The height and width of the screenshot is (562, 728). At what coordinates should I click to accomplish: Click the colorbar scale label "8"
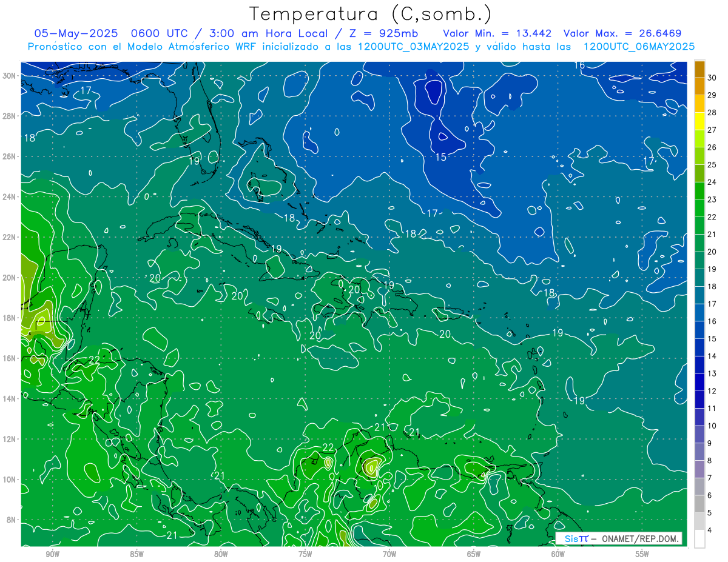tap(710, 460)
